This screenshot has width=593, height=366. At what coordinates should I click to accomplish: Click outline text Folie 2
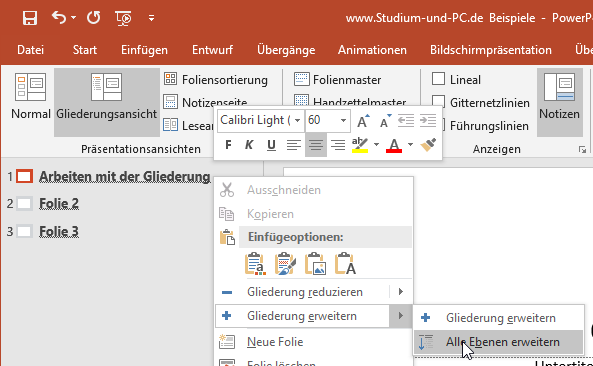pyautogui.click(x=59, y=203)
